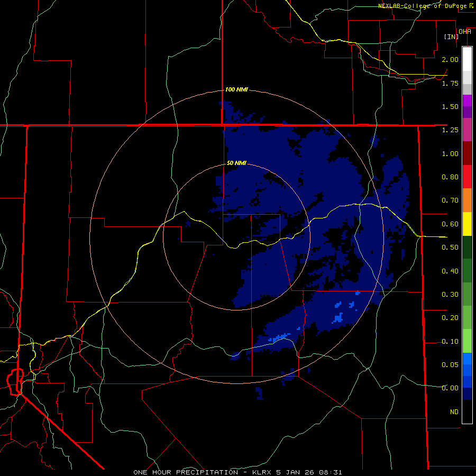This screenshot has width=476, height=476.
Task: Pick the orange legend swatch
Action: (467, 200)
